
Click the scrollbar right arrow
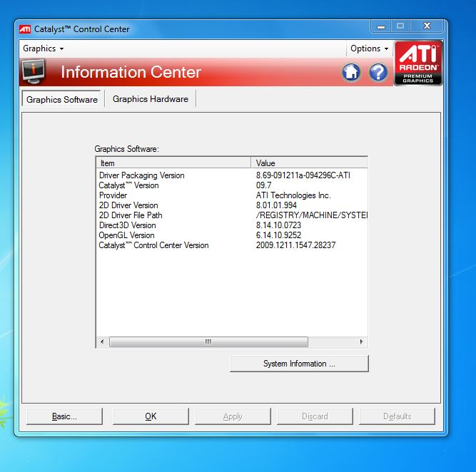(361, 342)
